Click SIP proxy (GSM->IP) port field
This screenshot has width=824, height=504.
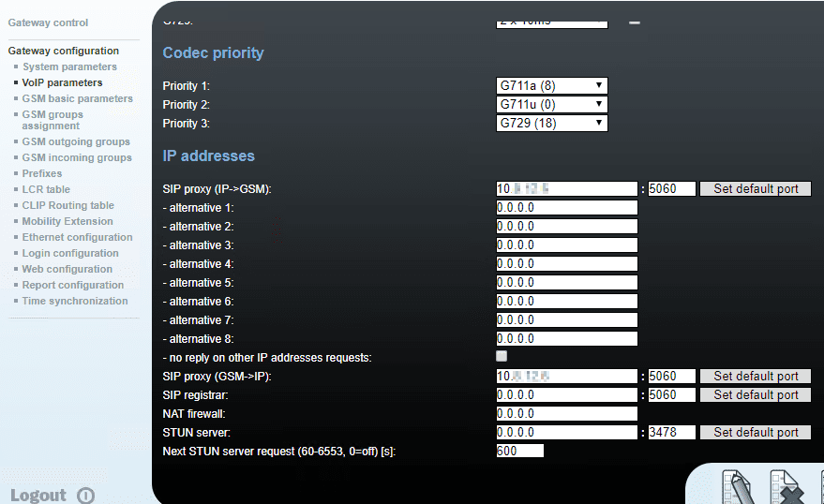pyautogui.click(x=671, y=376)
